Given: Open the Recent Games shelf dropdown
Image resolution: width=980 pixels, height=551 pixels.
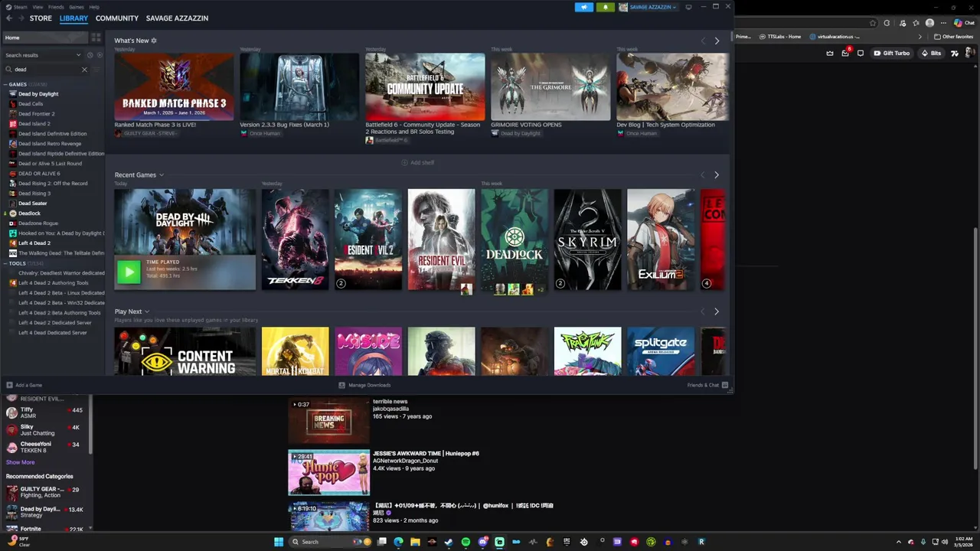Looking at the screenshot, I should point(161,175).
